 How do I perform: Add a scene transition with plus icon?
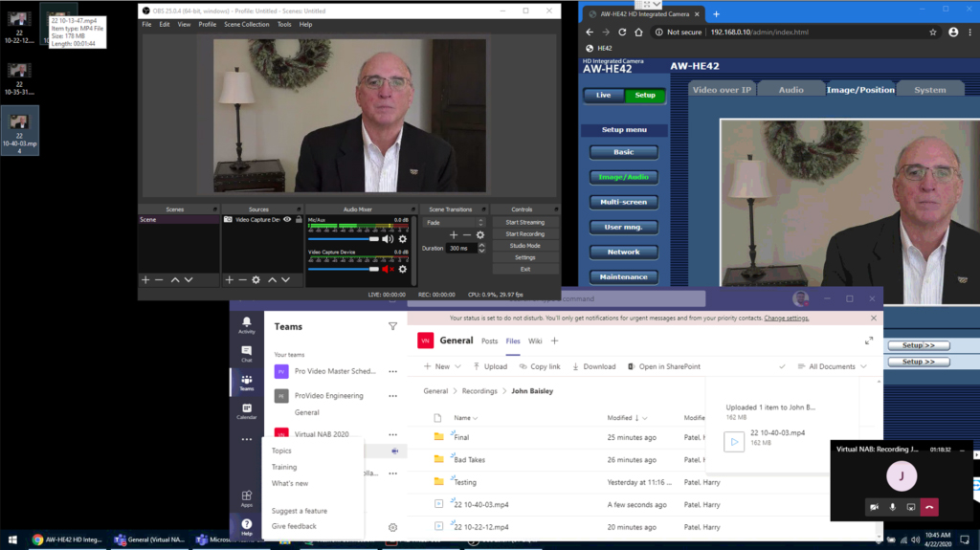pos(454,235)
